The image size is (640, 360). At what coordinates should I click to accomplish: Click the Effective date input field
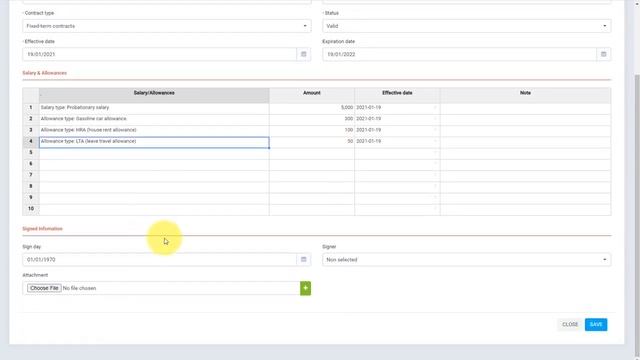tap(160, 54)
